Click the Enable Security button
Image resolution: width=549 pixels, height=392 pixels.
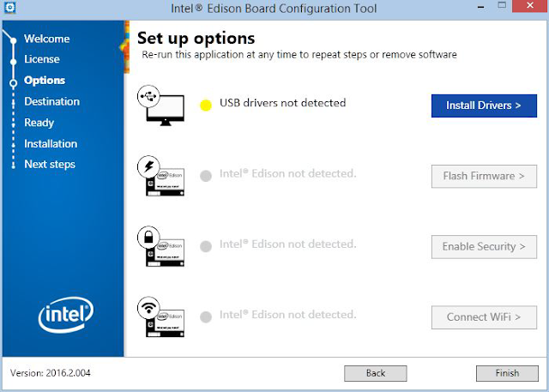coord(484,247)
